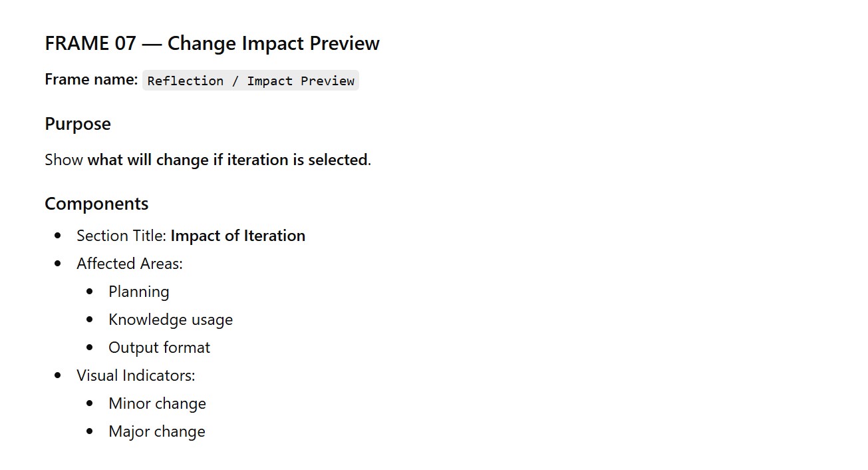Click the Major change list item

pyautogui.click(x=156, y=431)
